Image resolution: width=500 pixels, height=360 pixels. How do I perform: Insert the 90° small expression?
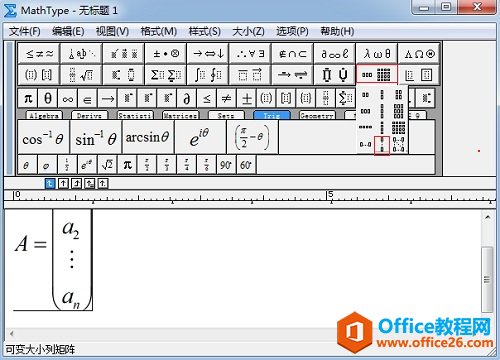(x=226, y=165)
